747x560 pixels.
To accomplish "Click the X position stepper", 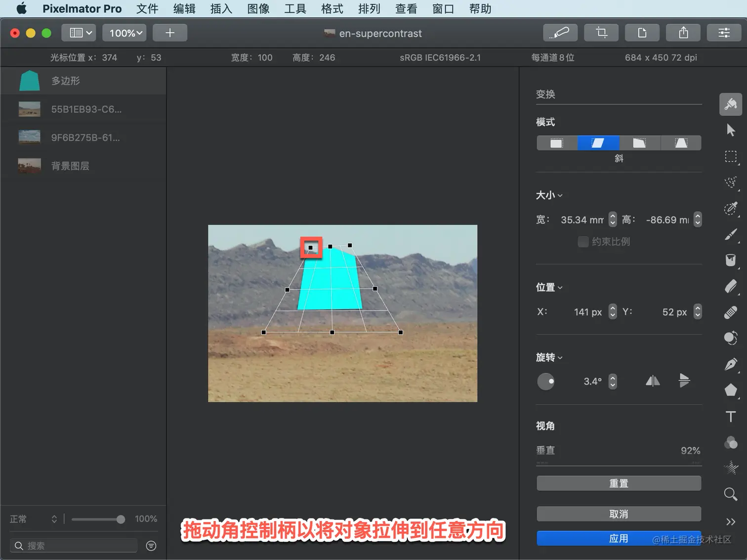I will point(613,311).
